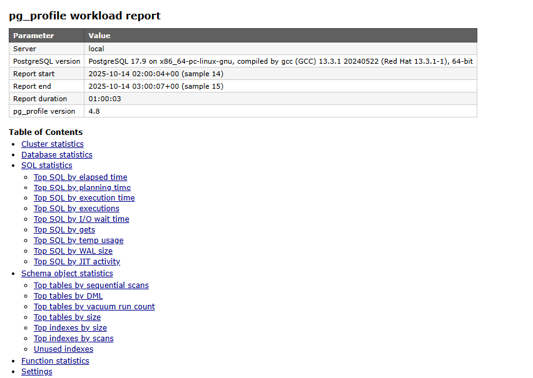The height and width of the screenshot is (378, 533).
Task: Open Top SQL by temp usage
Action: [79, 240]
